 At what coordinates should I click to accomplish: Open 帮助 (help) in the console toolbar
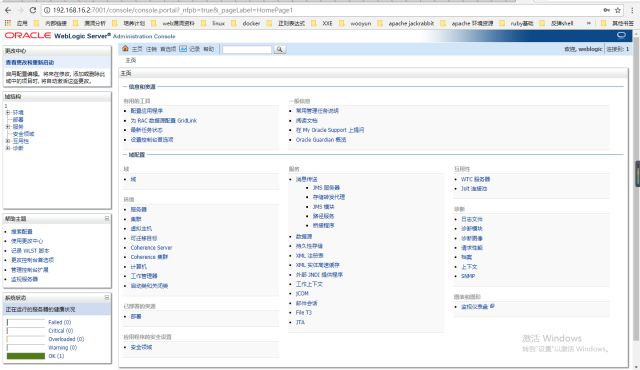pyautogui.click(x=209, y=49)
